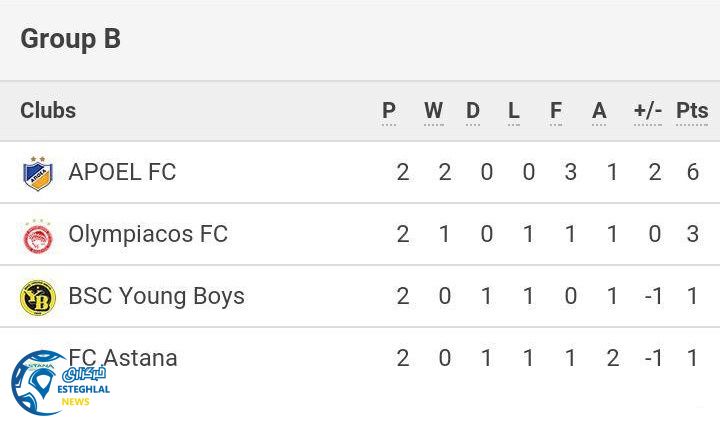Click the Clubs column header

tap(48, 111)
